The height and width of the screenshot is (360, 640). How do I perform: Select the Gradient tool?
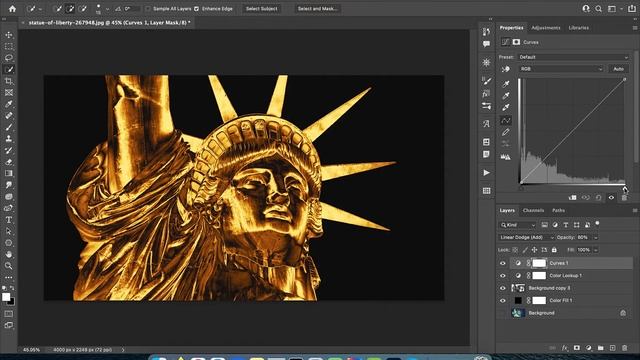click(x=9, y=173)
